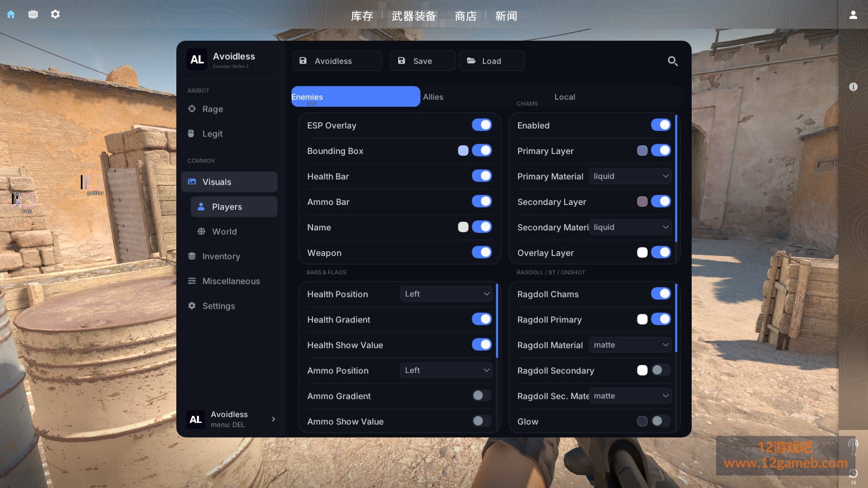Image resolution: width=868 pixels, height=488 pixels.
Task: Click the Legit mouse icon
Action: pos(191,133)
